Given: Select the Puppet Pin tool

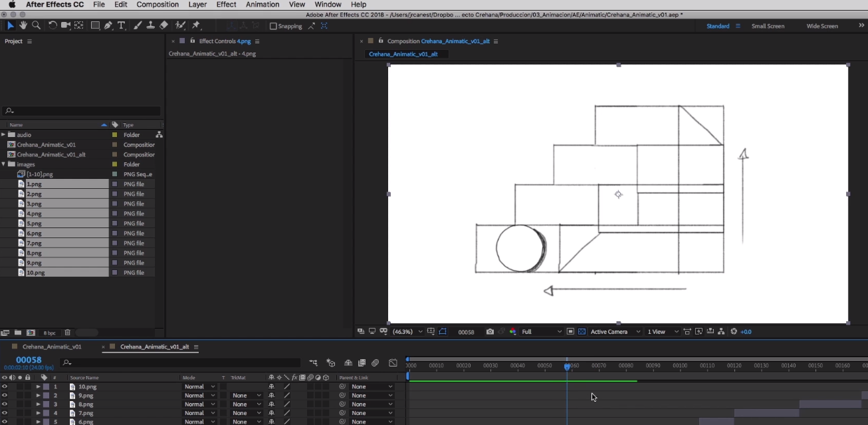Looking at the screenshot, I should pos(196,25).
